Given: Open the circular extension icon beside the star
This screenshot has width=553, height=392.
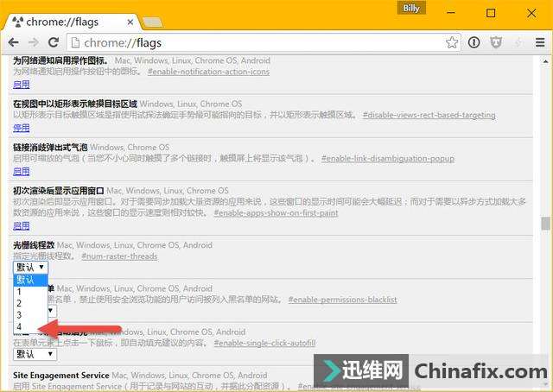Looking at the screenshot, I should click(474, 42).
